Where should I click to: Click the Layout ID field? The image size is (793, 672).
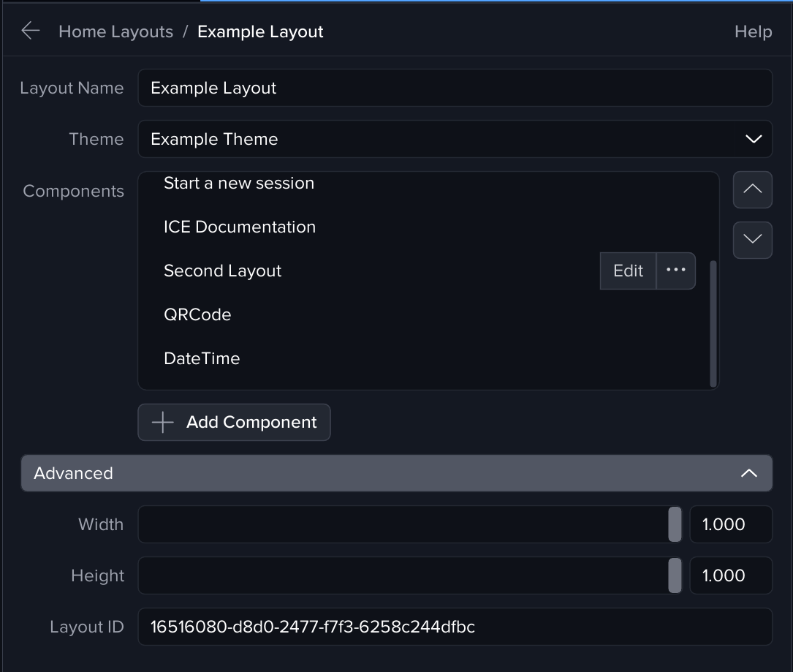tap(455, 627)
